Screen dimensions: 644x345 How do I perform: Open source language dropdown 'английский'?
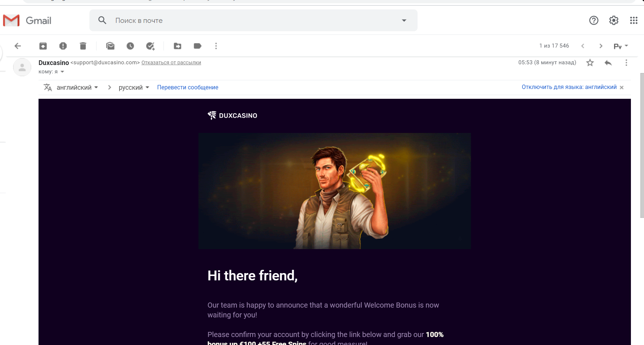pos(77,88)
